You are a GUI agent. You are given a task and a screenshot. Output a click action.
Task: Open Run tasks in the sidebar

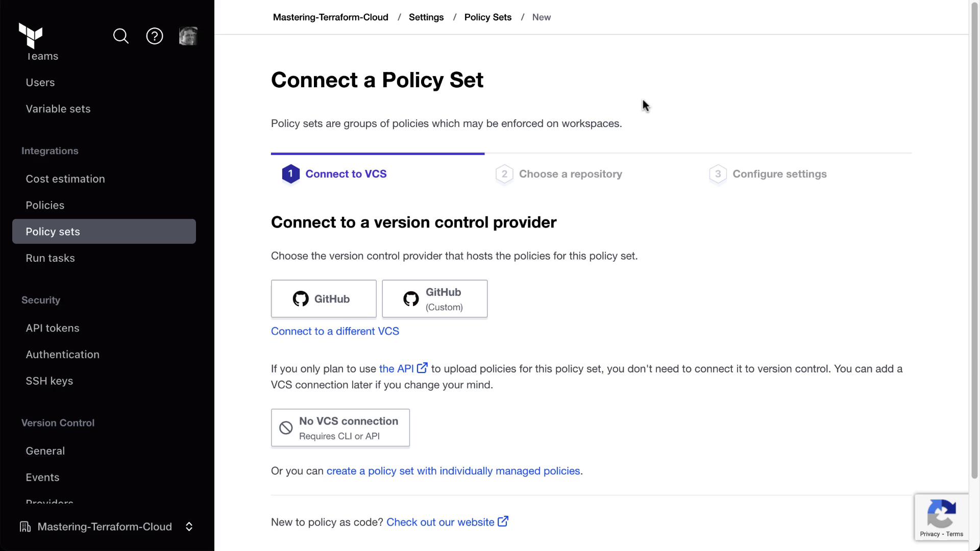(x=50, y=258)
